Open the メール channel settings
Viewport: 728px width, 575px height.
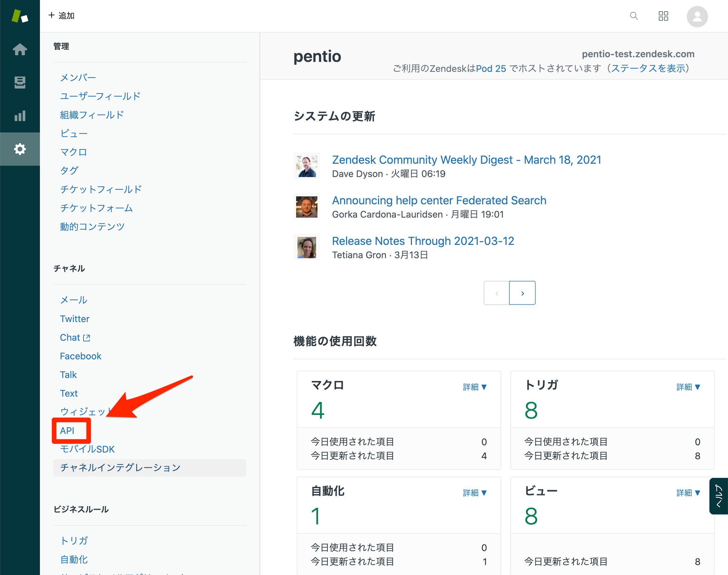[x=74, y=300]
